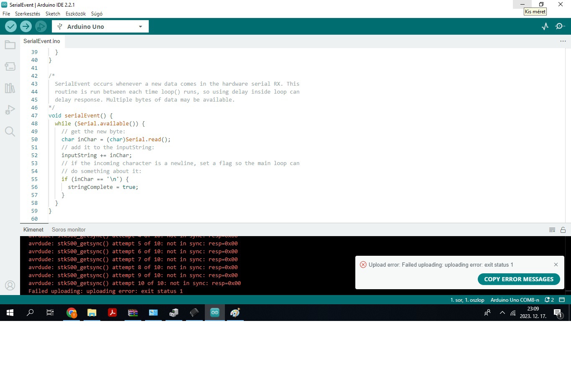The width and height of the screenshot is (571, 392).
Task: Click the Upload arrow button
Action: [26, 26]
